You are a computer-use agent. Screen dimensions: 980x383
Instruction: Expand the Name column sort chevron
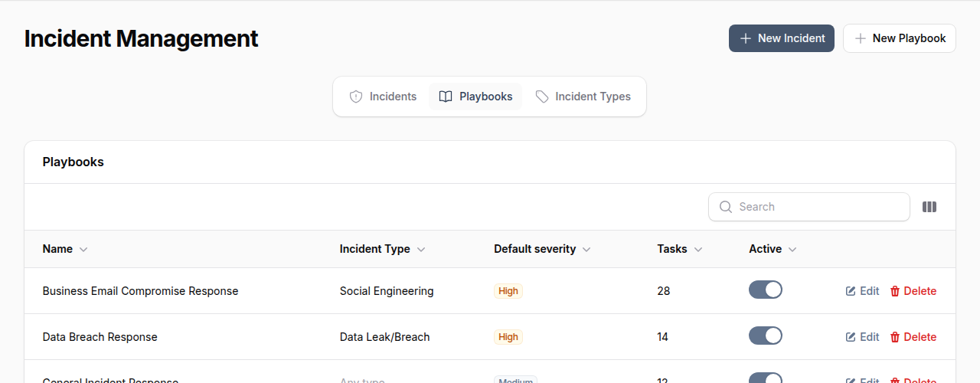(x=83, y=250)
